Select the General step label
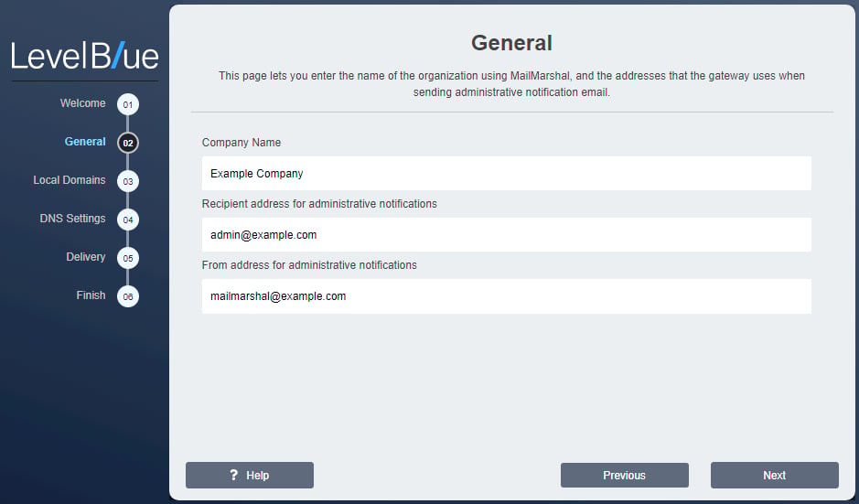 click(85, 142)
